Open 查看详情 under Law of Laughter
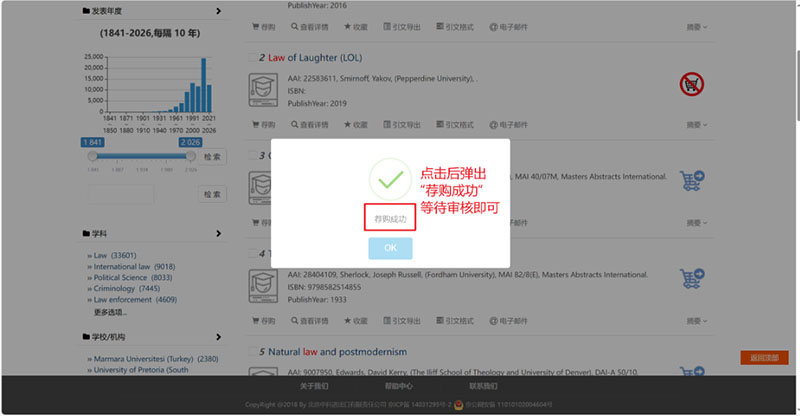The image size is (800, 416). (x=312, y=125)
